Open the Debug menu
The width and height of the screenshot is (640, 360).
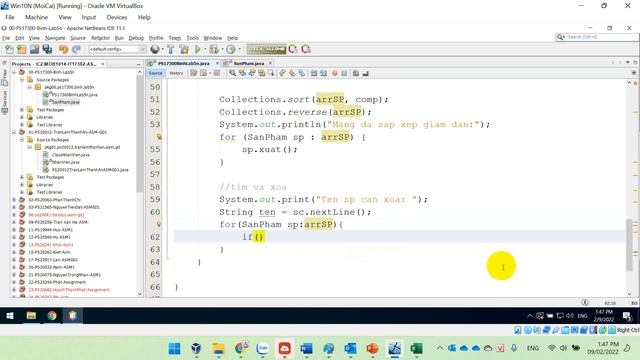pos(136,38)
